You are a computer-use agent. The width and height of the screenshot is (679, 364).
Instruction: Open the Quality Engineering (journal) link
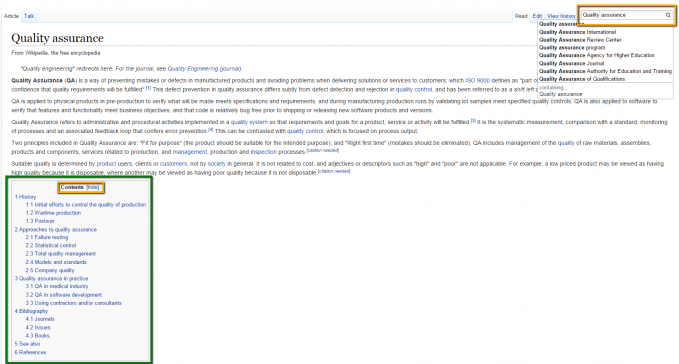pos(204,68)
